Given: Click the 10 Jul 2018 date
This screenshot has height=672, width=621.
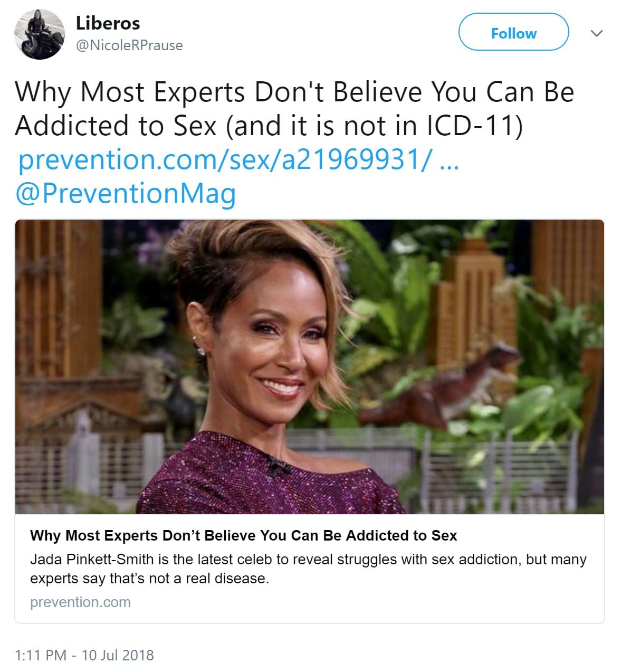Looking at the screenshot, I should [118, 655].
